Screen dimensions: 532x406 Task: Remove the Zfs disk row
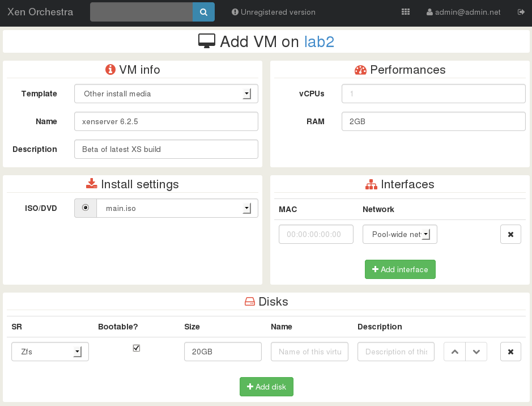click(510, 352)
